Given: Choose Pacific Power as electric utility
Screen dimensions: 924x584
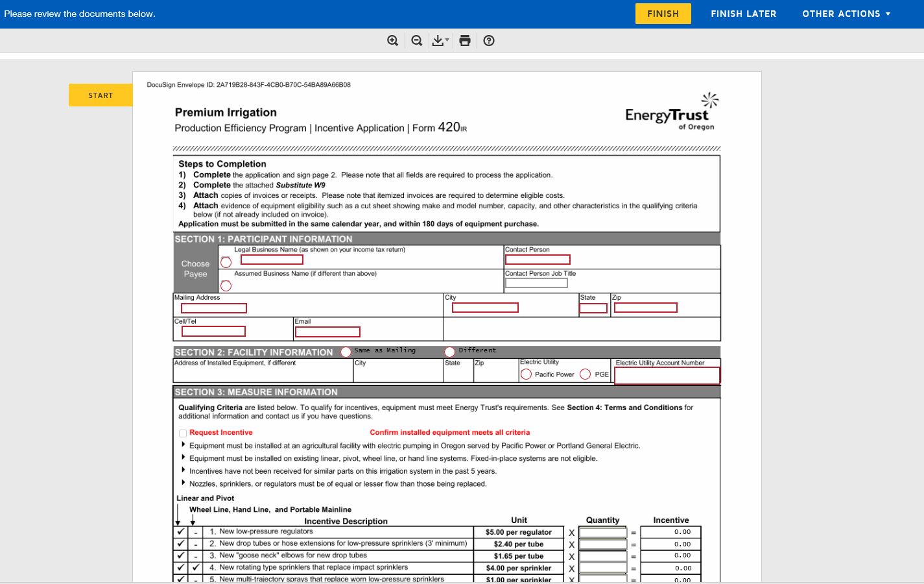Looking at the screenshot, I should 527,374.
